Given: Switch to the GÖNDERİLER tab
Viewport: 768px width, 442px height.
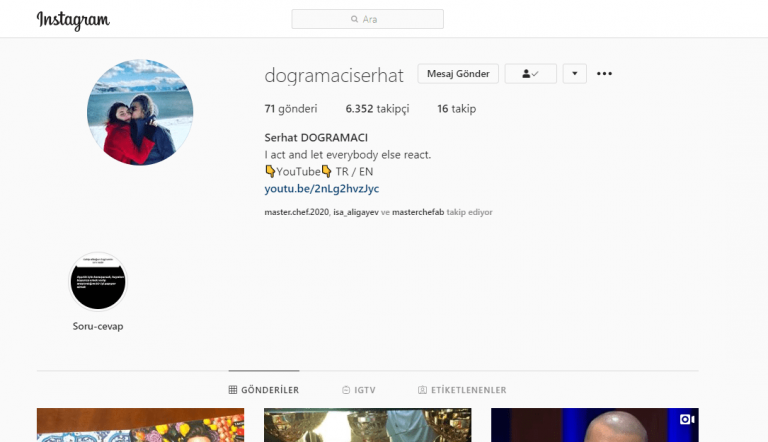Looking at the screenshot, I should pos(263,390).
